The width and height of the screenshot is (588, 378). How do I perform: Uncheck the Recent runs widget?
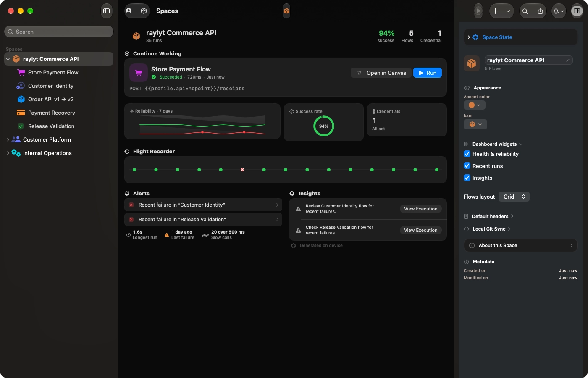(x=467, y=165)
